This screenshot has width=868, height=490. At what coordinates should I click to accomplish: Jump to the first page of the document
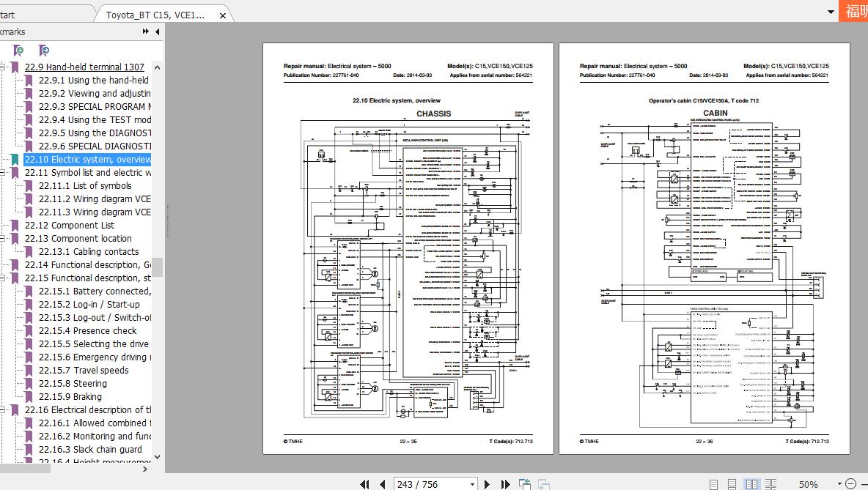[x=364, y=483]
